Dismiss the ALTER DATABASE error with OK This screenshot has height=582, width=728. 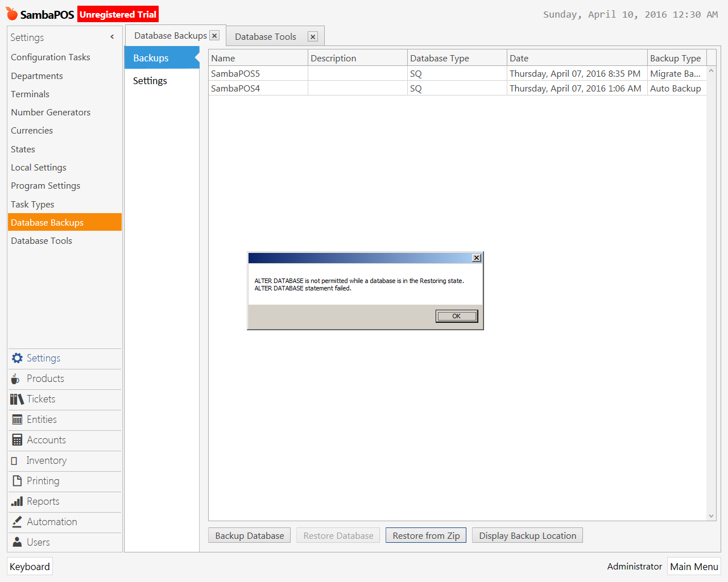pyautogui.click(x=457, y=316)
